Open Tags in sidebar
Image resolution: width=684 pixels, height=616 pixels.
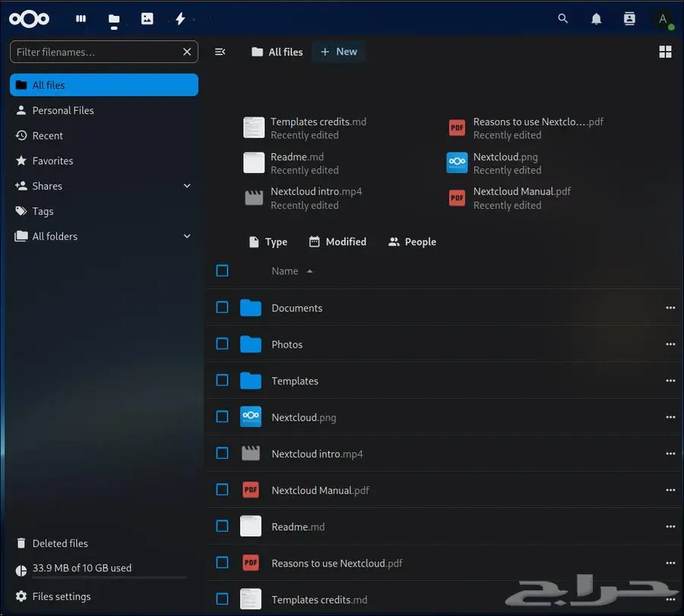point(104,211)
